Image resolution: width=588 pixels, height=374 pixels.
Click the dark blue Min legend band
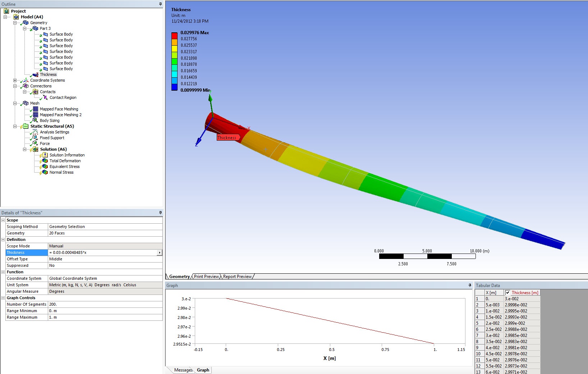tap(174, 87)
